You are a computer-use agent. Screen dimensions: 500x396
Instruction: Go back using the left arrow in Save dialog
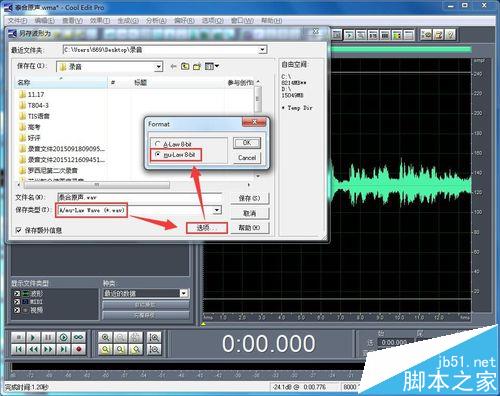173,66
